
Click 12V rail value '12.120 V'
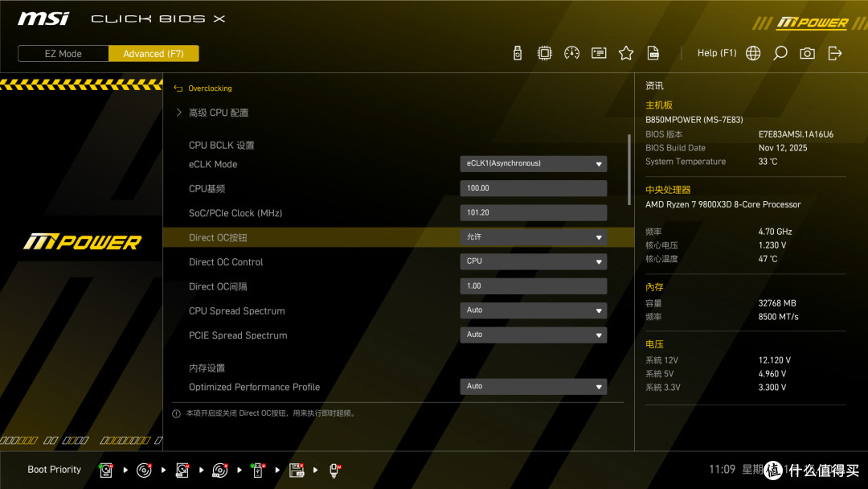pyautogui.click(x=775, y=360)
